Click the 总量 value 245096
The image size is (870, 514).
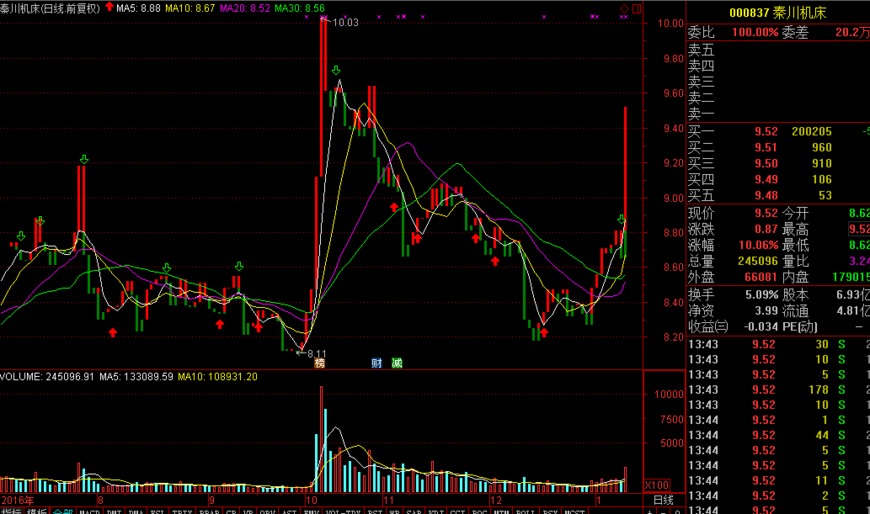tap(758, 261)
